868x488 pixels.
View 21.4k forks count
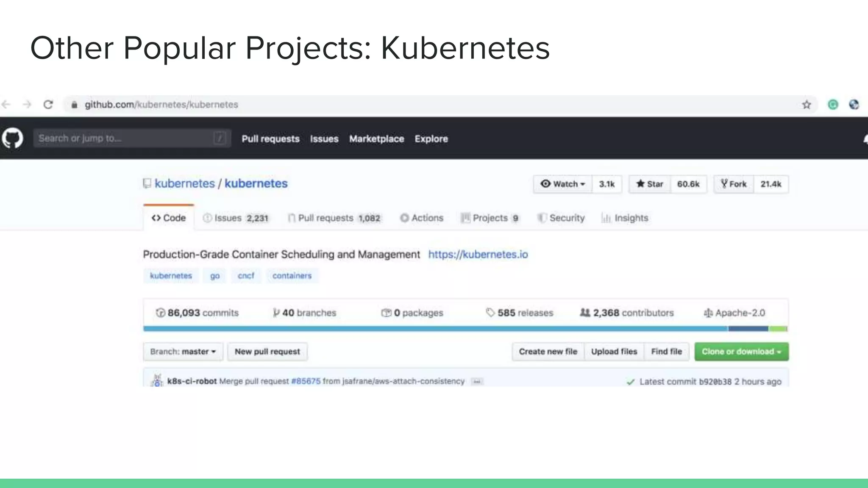point(771,184)
